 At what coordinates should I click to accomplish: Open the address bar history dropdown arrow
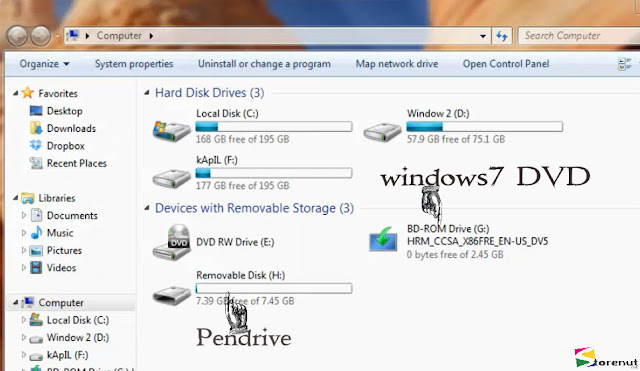point(483,36)
